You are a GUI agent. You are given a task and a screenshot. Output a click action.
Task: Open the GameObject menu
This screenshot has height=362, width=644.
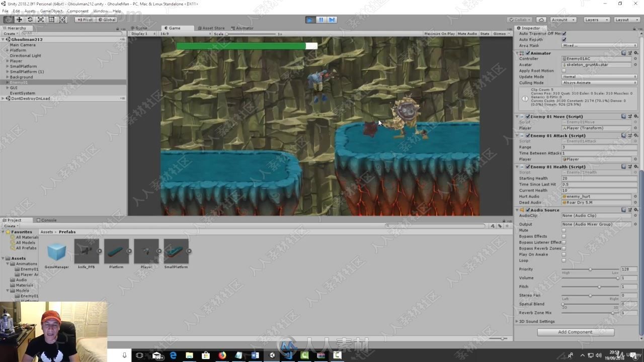[51, 11]
